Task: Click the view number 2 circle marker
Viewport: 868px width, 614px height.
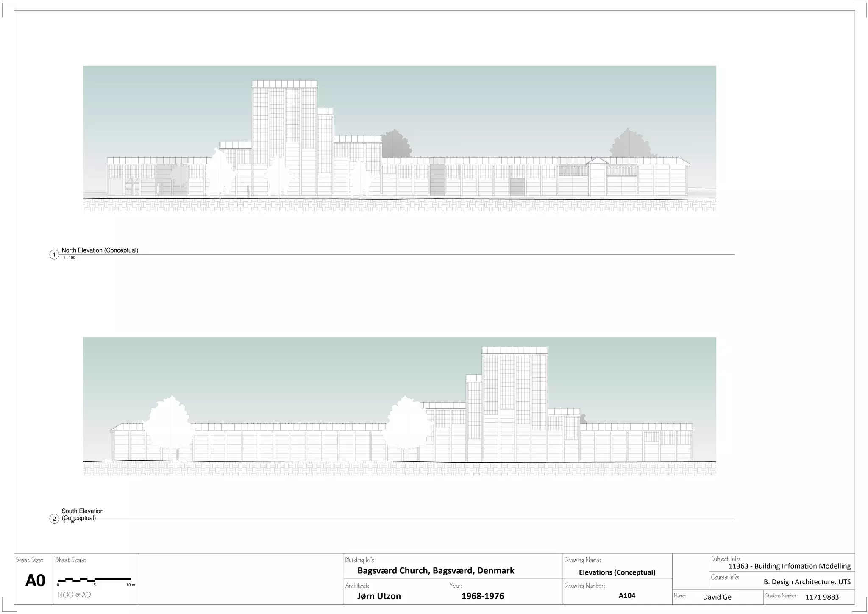Action: 54,519
